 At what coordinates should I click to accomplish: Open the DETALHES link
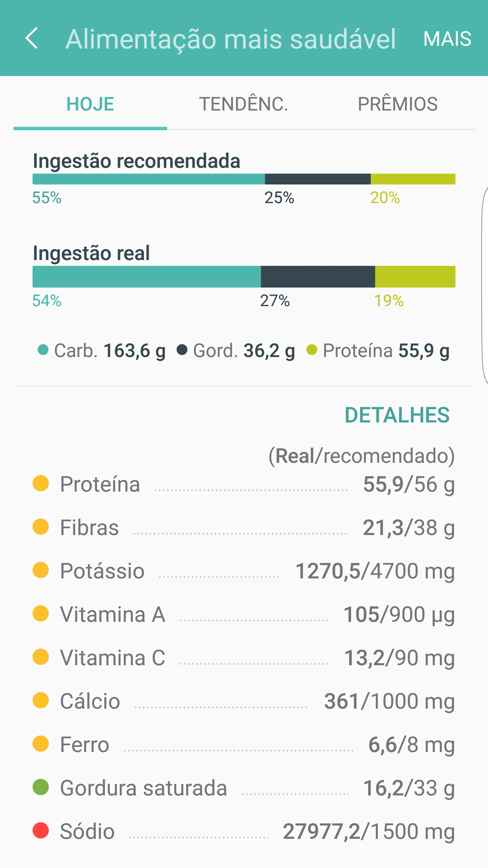pyautogui.click(x=397, y=415)
